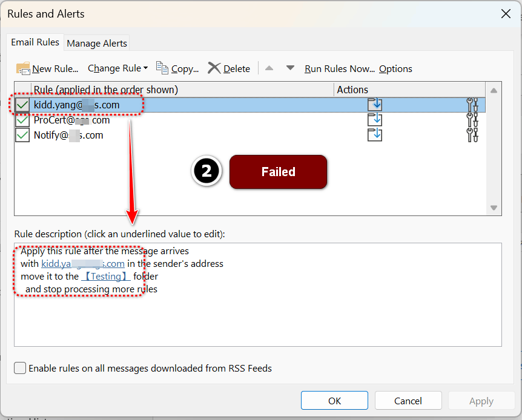The image size is (522, 420).
Task: Click the New Rule... button
Action: point(47,68)
